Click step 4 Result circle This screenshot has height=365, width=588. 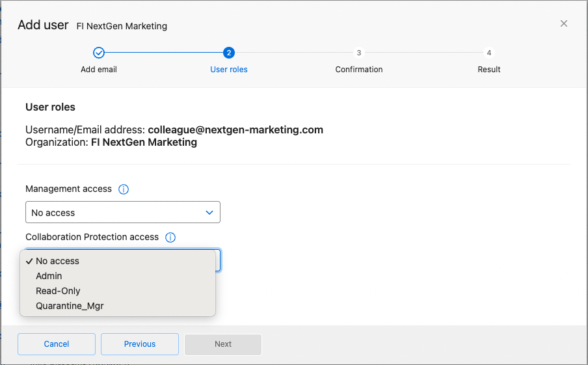pos(489,53)
